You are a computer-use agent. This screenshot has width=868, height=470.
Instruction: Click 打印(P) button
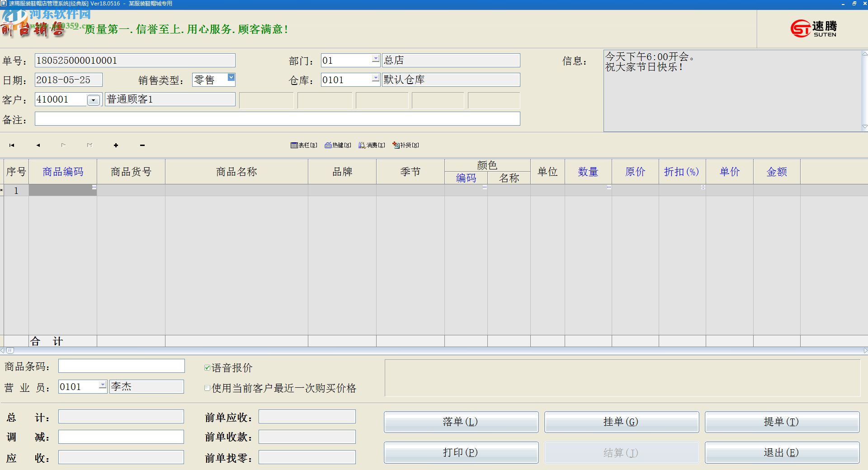[x=461, y=452]
